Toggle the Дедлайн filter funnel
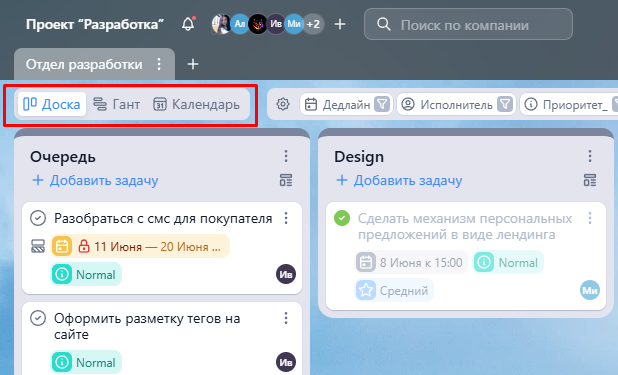The width and height of the screenshot is (618, 375). point(382,104)
